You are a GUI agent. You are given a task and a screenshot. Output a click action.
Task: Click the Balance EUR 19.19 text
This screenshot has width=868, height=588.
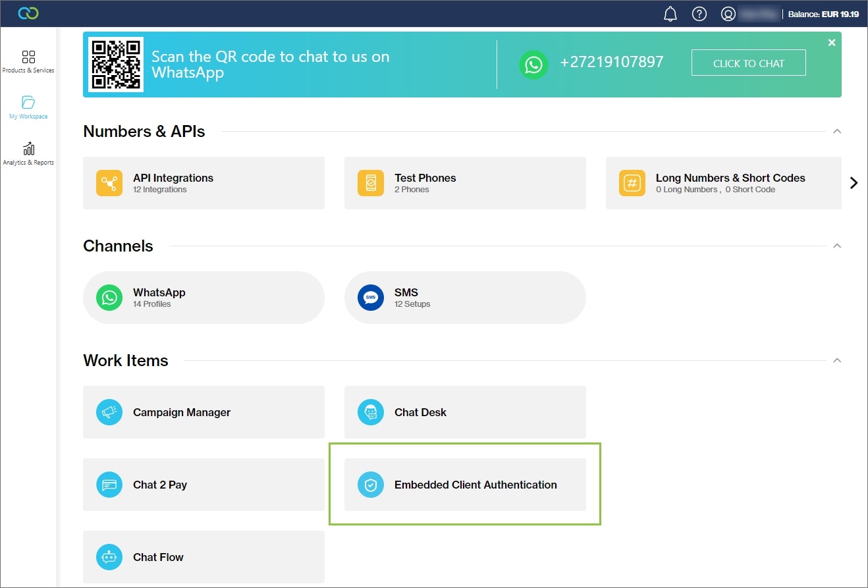point(823,14)
